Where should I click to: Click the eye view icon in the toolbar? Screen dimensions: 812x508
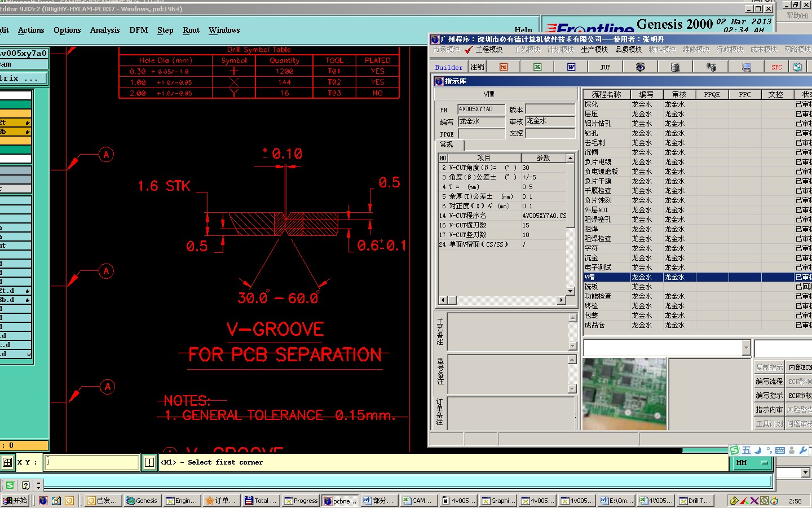[640, 67]
